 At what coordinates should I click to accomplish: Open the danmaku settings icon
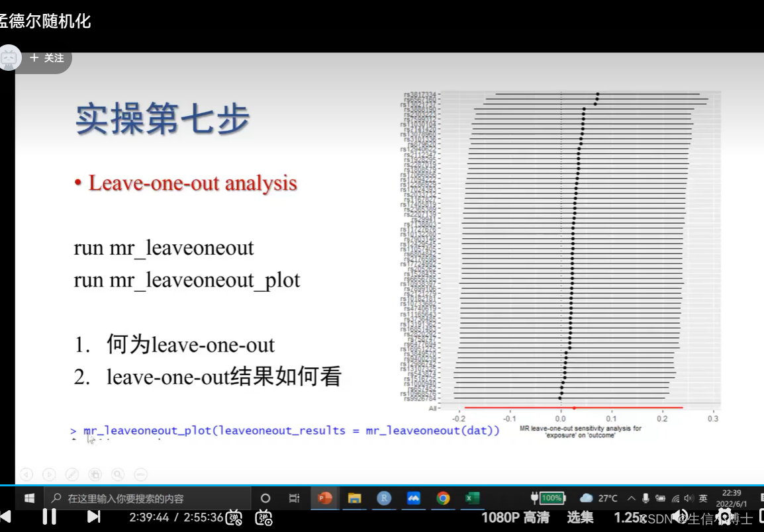[x=263, y=517]
